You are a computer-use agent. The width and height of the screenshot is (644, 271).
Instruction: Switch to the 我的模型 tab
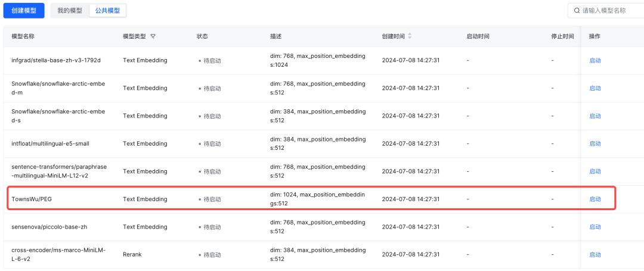(x=70, y=10)
